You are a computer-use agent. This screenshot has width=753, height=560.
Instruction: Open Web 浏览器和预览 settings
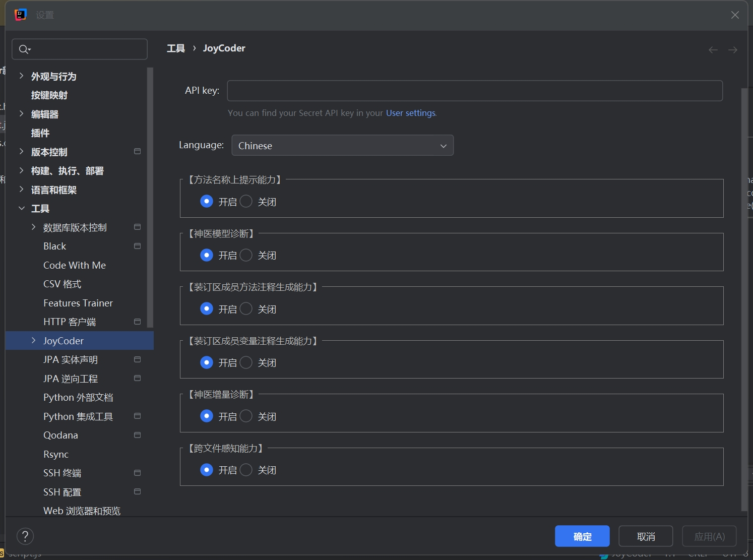[82, 511]
